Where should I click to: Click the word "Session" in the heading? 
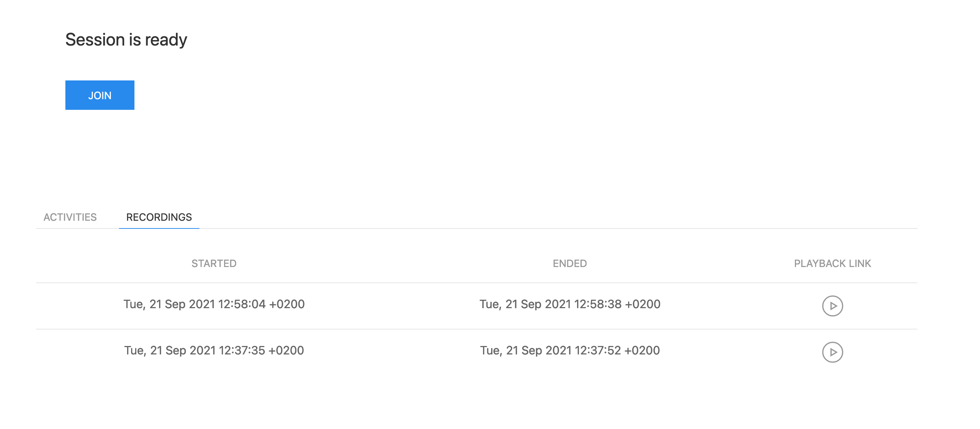point(95,40)
